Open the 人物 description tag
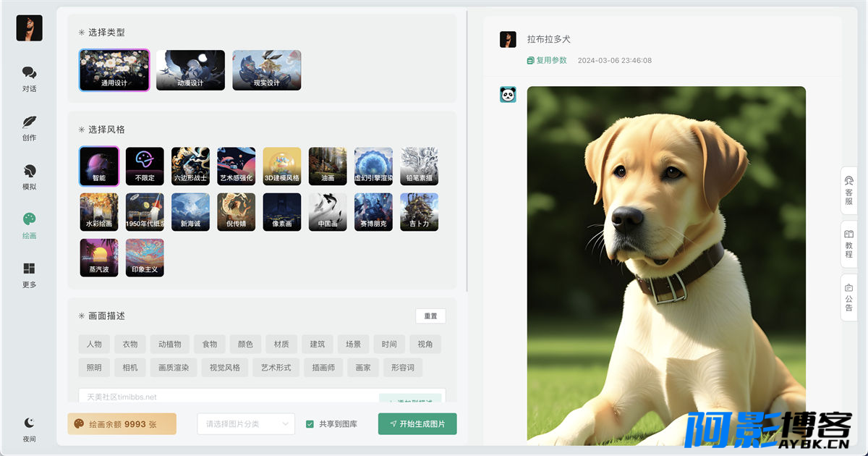This screenshot has height=456, width=868. click(94, 345)
